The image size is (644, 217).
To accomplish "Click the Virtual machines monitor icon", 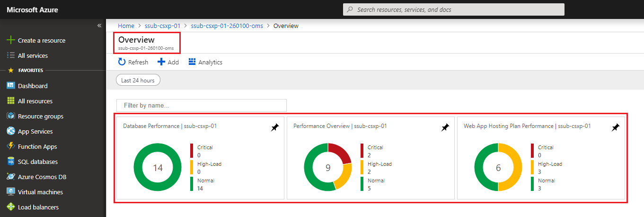I will (11, 192).
